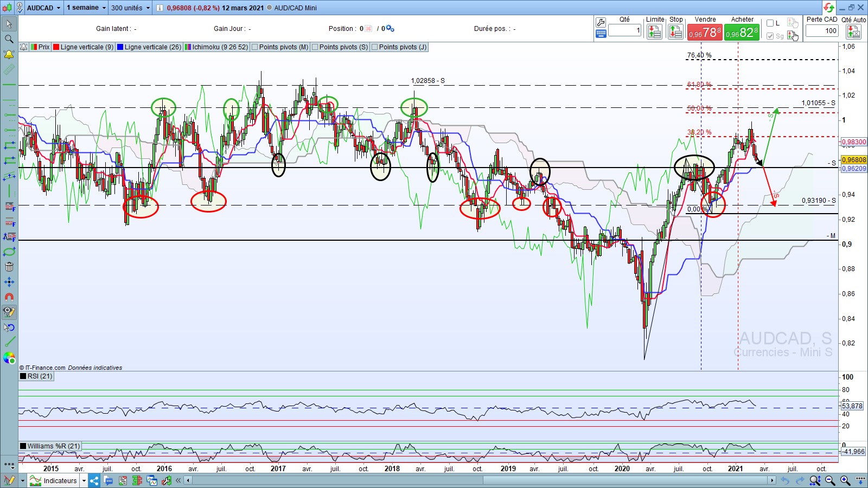Open position settings gears icon
868x488 pixels.
[390, 29]
